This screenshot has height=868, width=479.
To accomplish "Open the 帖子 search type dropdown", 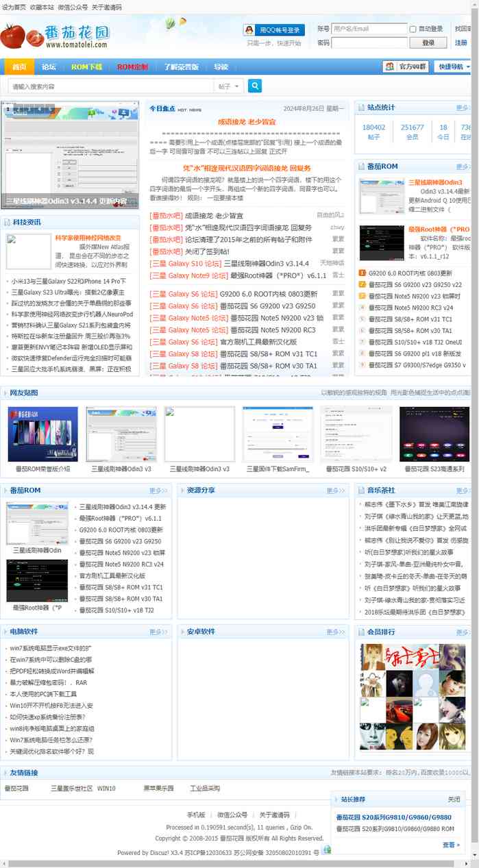I will tap(229, 86).
